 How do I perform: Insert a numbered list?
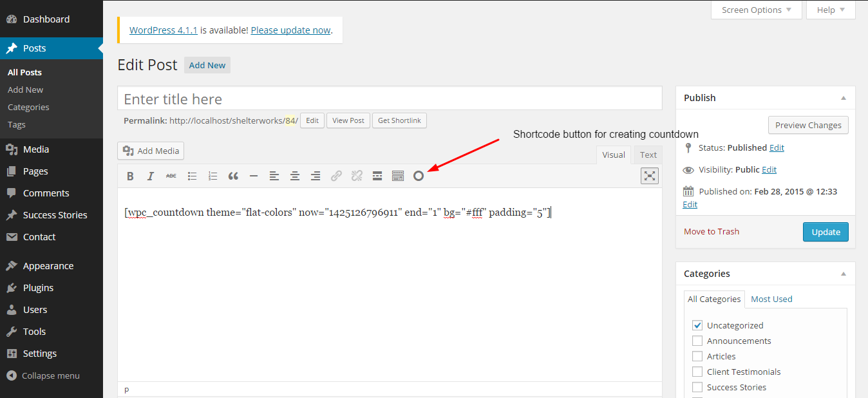point(212,176)
